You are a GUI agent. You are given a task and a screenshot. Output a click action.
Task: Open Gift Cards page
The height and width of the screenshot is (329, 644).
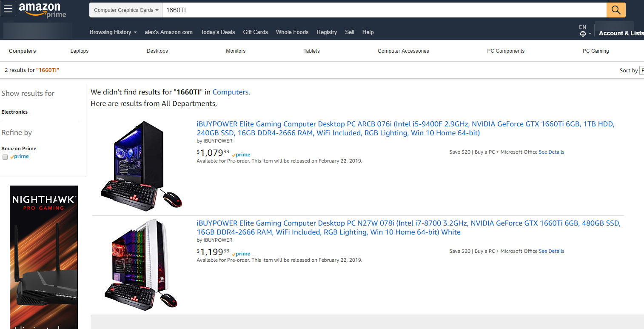255,32
